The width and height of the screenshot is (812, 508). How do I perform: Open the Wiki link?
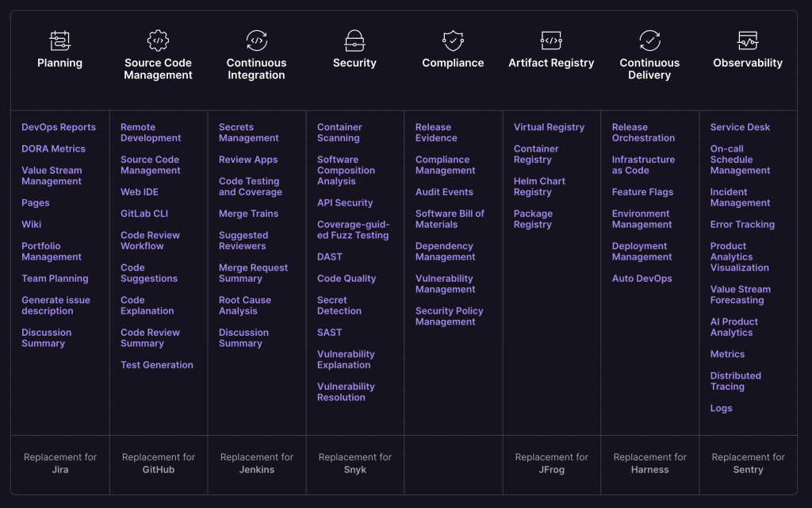click(x=31, y=225)
